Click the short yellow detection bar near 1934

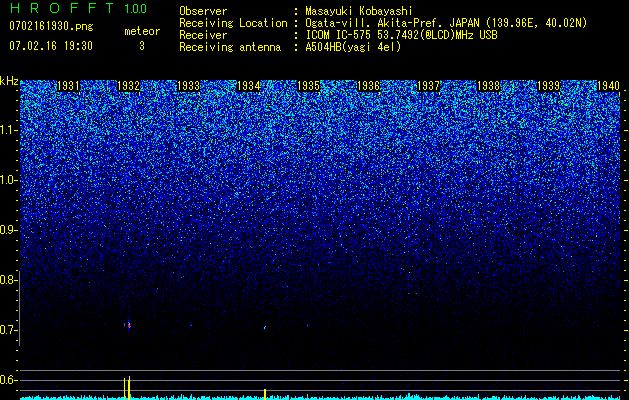[x=265, y=394]
